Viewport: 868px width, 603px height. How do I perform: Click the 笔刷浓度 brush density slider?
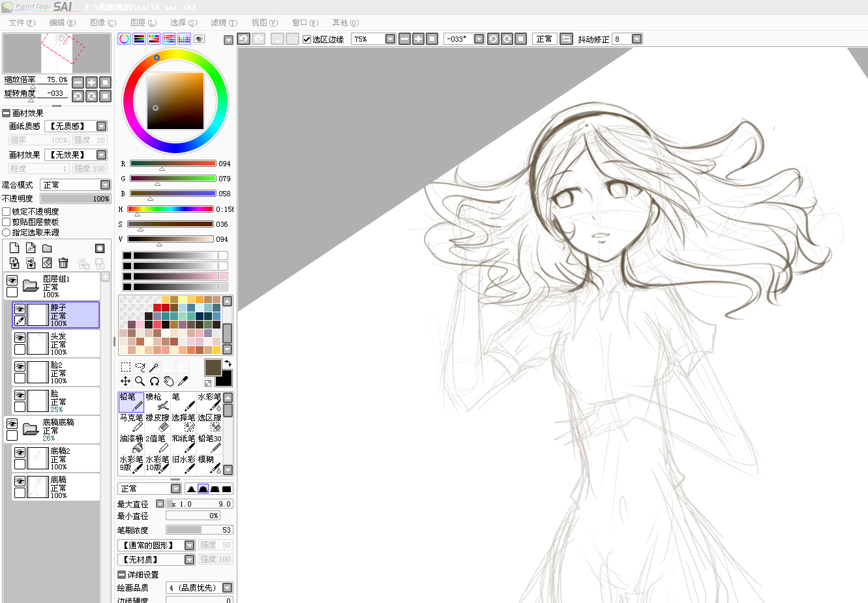coord(199,530)
